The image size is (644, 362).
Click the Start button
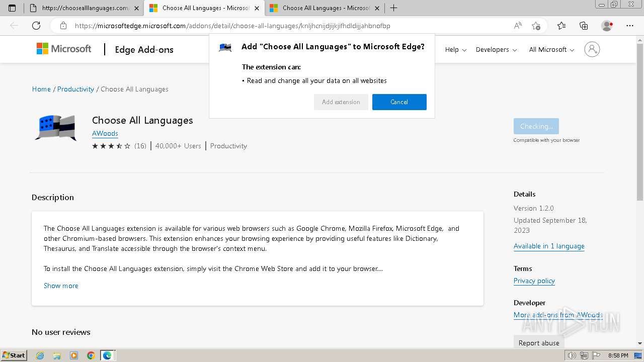[x=14, y=355]
